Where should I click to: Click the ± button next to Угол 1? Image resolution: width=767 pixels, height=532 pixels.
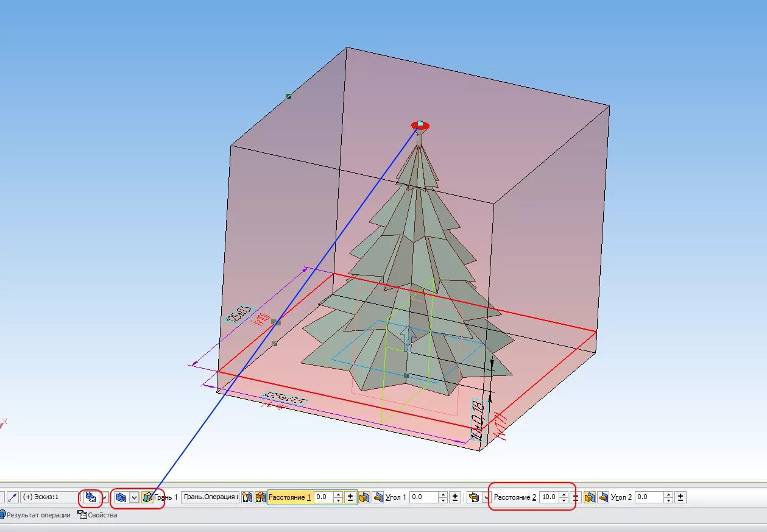[x=455, y=497]
